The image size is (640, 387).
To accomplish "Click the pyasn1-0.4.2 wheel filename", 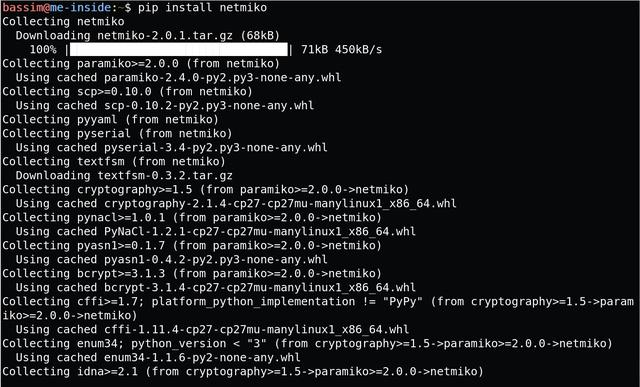I will pos(216,259).
